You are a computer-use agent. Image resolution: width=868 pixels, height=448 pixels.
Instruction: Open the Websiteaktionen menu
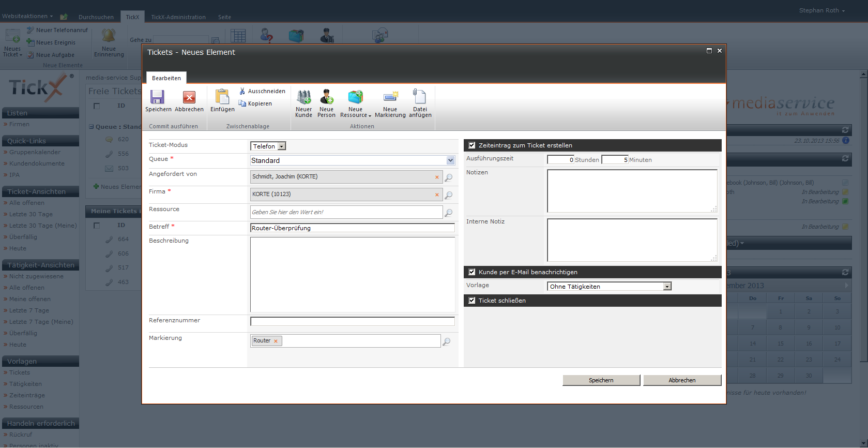point(27,17)
